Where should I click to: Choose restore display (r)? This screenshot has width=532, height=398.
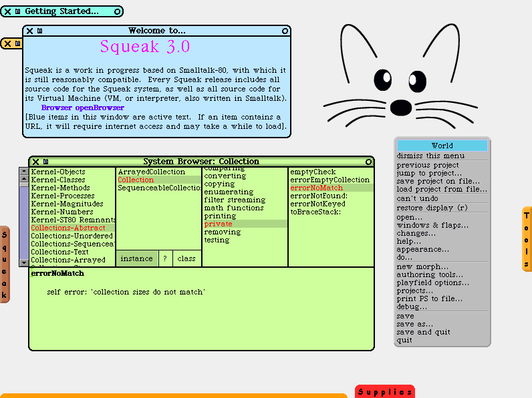tap(442, 208)
